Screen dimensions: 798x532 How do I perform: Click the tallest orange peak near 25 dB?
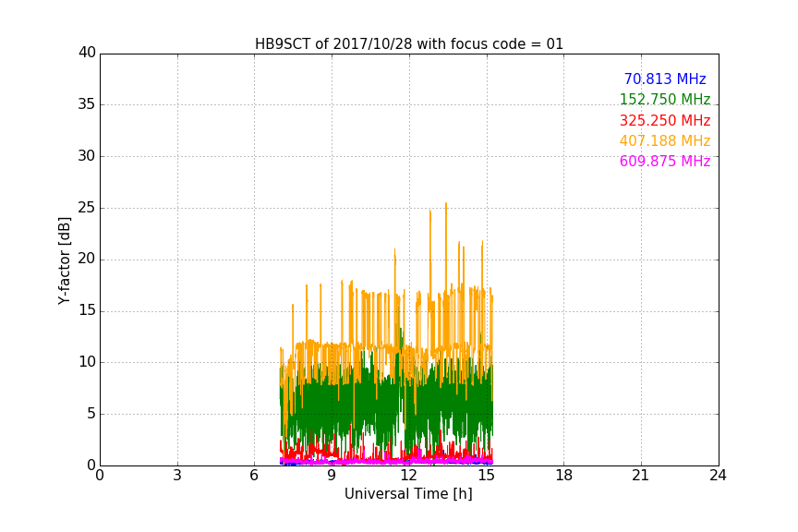[x=446, y=205]
